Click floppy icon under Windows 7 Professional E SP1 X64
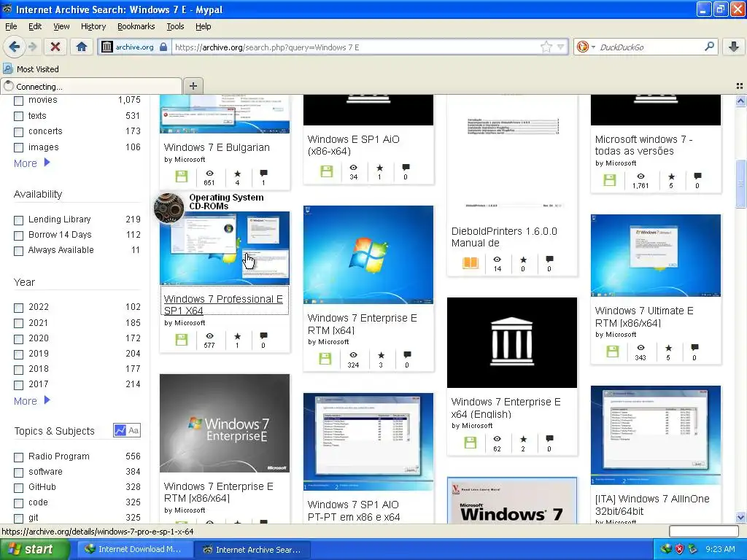Viewport: 747px width, 560px height. (182, 340)
